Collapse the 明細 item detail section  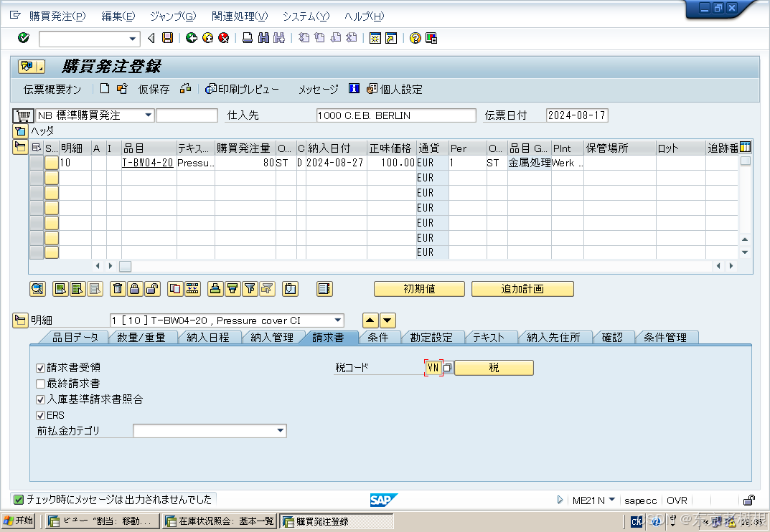(x=19, y=320)
